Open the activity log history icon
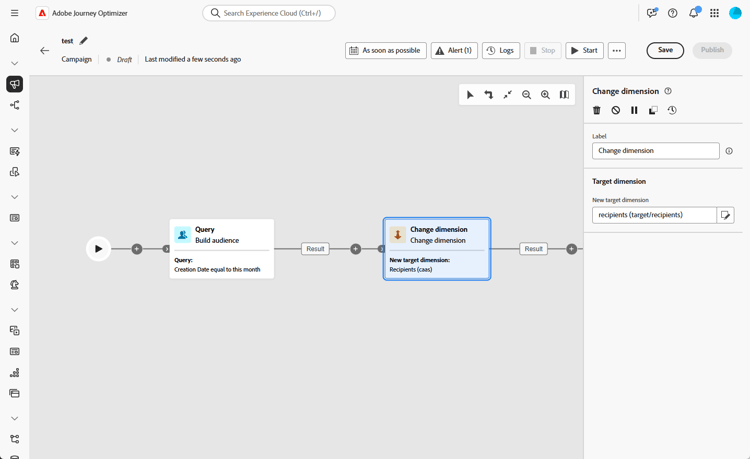Image resolution: width=750 pixels, height=459 pixels. 672,110
